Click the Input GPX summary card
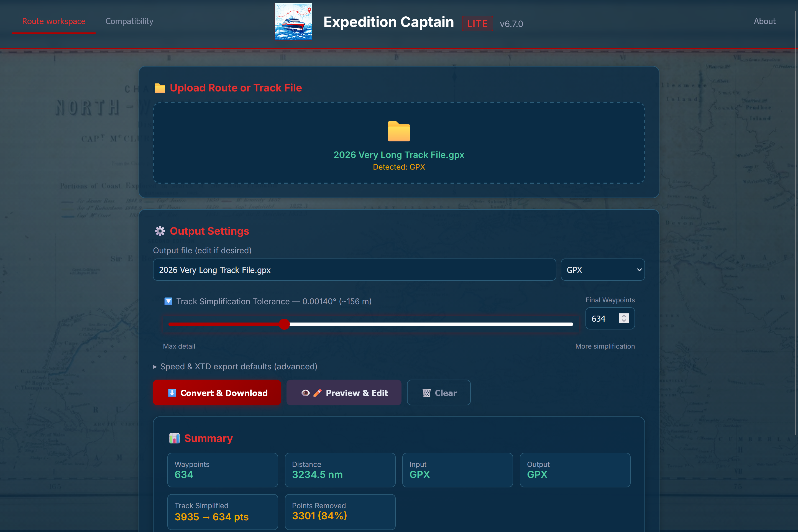Viewport: 798px width, 532px height. [x=457, y=470]
